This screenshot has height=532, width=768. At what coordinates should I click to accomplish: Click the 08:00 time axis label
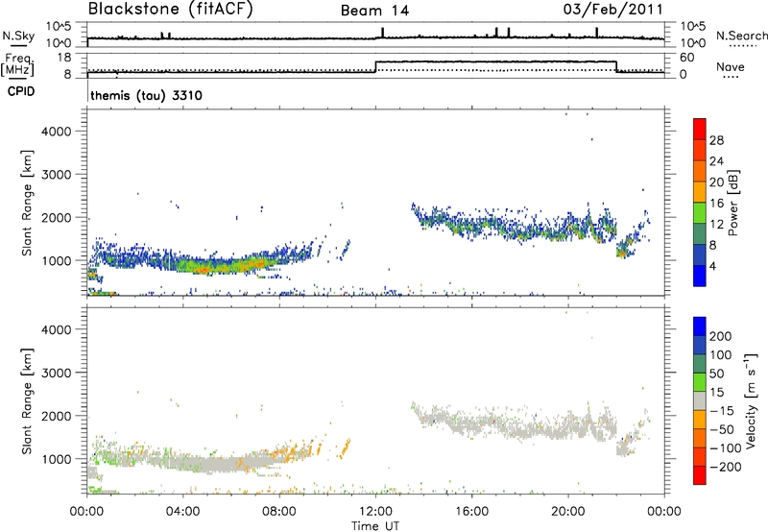pyautogui.click(x=279, y=512)
